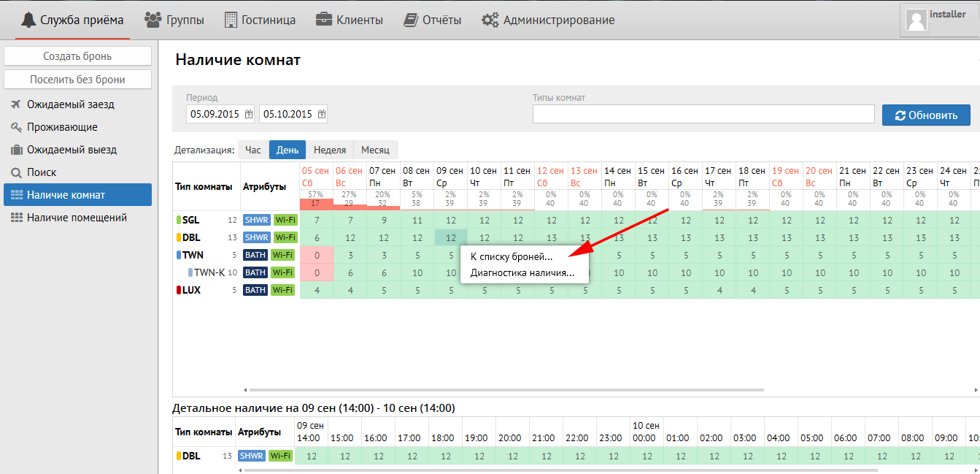Click the Clients briefcase icon (Клиенты)

coord(324,20)
